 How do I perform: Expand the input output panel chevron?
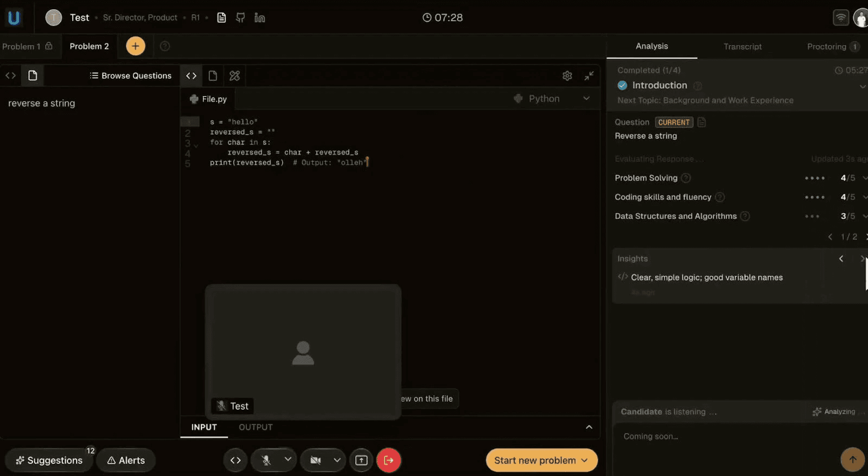[589, 427]
